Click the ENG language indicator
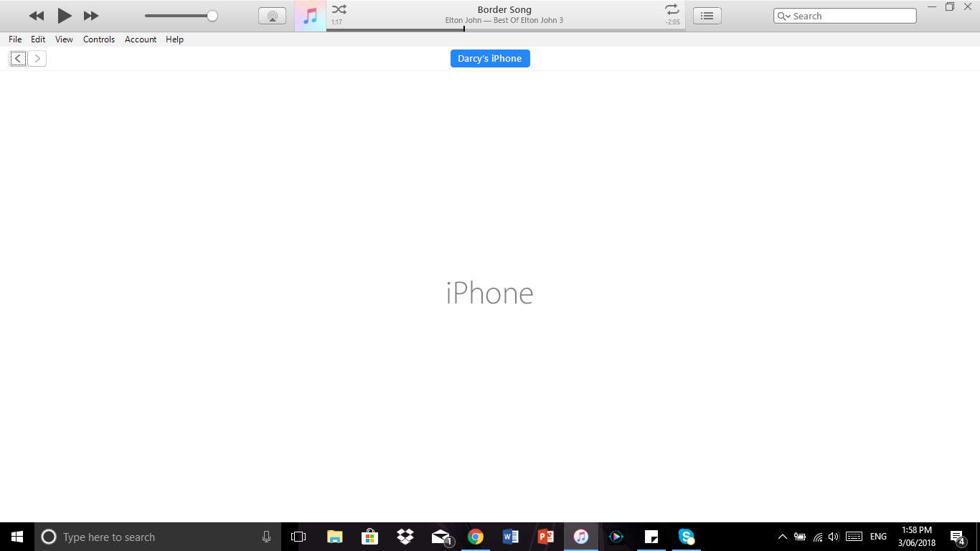Image resolution: width=980 pixels, height=551 pixels. pyautogui.click(x=878, y=537)
